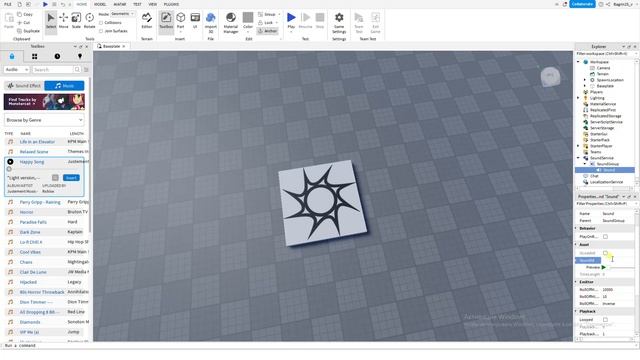Switch to the Baseplate document tab
This screenshot has height=360, width=640.
coord(111,46)
